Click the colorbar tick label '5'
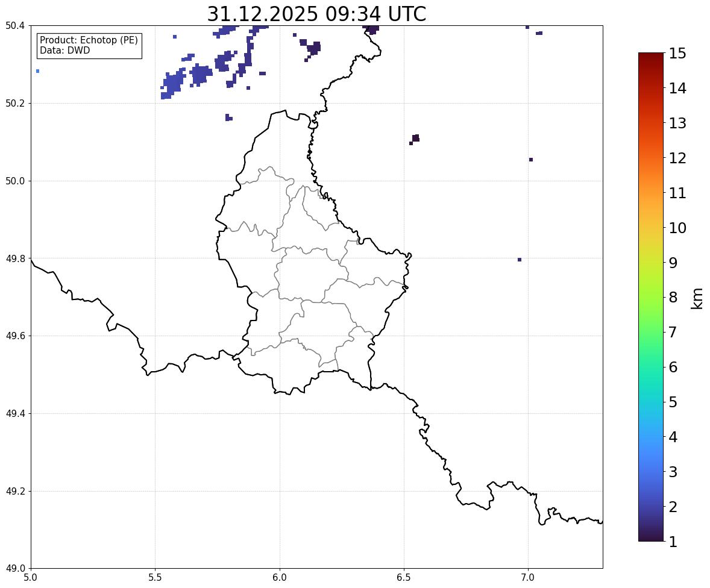Viewport: 710px width, 588px height. click(673, 402)
